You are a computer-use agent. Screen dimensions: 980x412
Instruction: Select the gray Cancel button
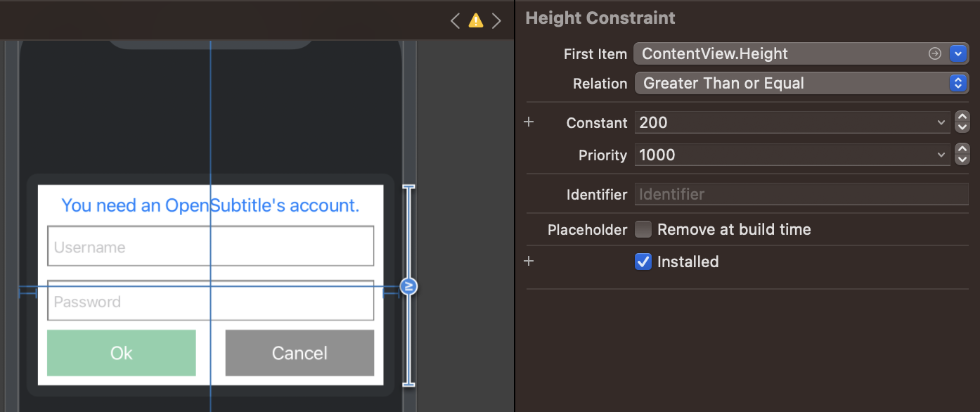tap(299, 353)
